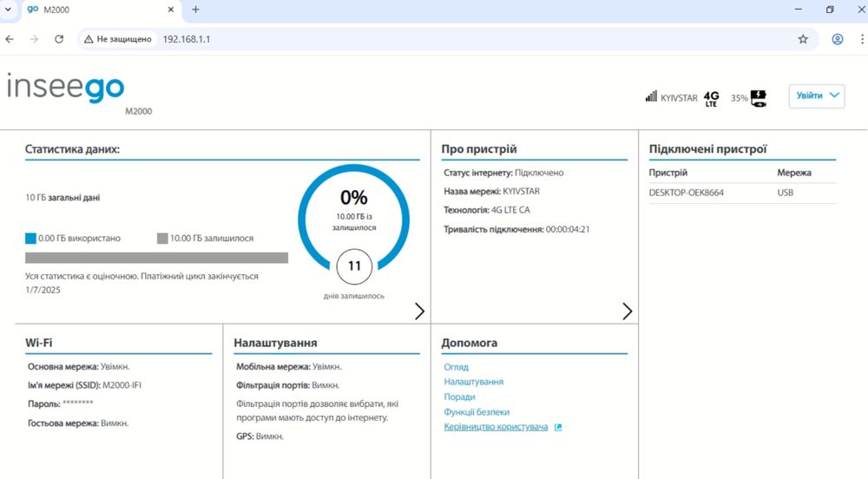Image resolution: width=868 pixels, height=479 pixels.
Task: Click the inseego logo
Action: click(x=66, y=89)
